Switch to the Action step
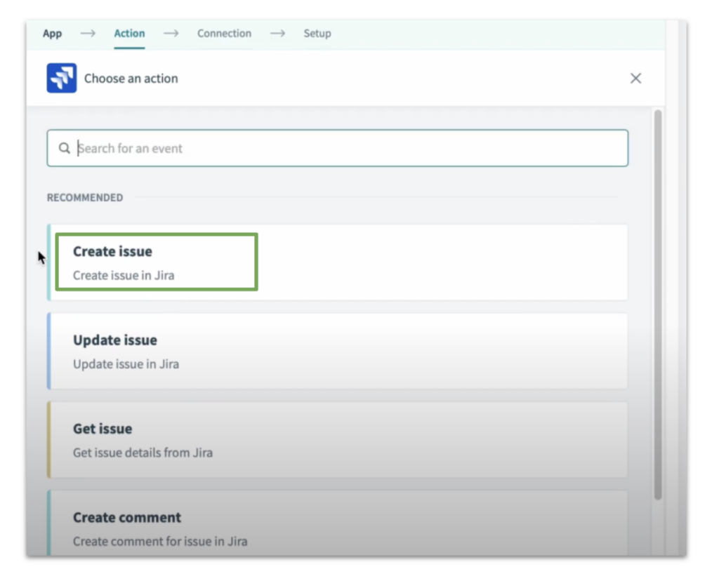 coord(129,33)
